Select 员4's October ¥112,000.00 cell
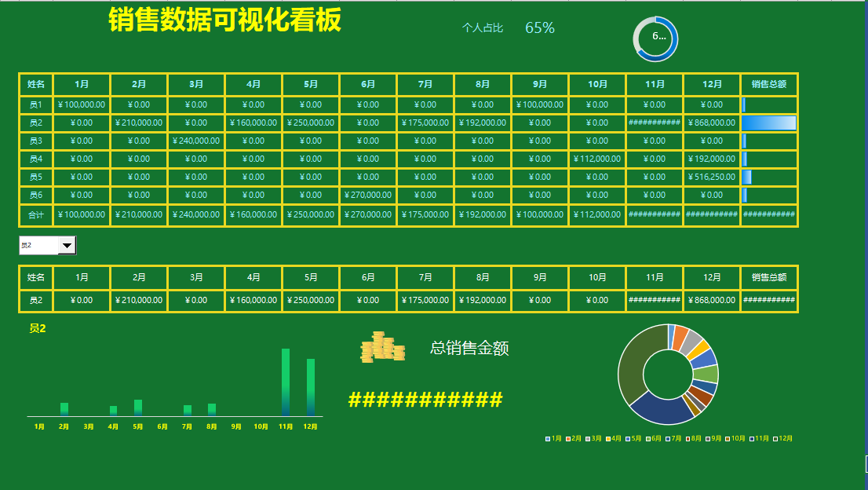868x490 pixels. pyautogui.click(x=597, y=159)
